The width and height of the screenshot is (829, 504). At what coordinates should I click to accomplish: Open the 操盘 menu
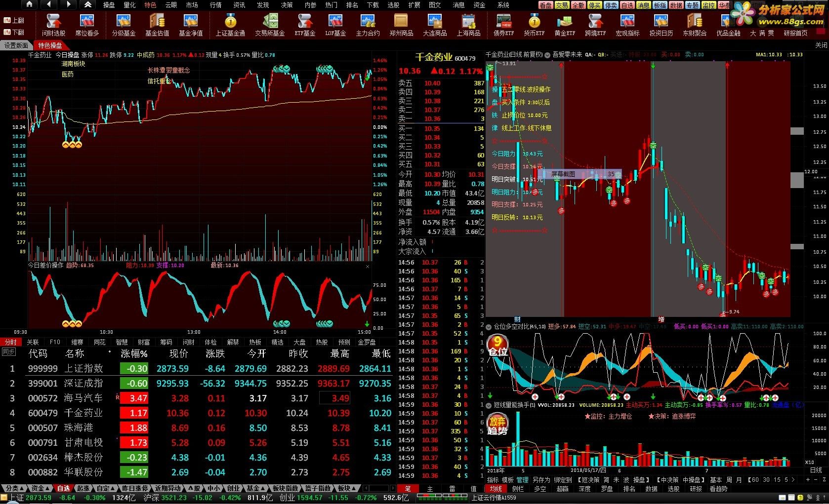(x=109, y=5)
